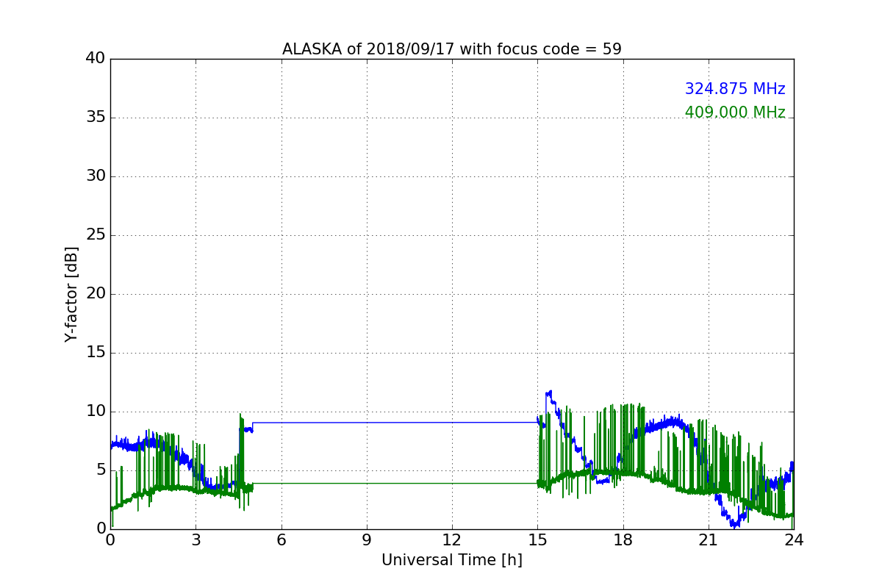Click the y-axis tick label 10
This screenshot has height=588, width=882.
pos(96,412)
